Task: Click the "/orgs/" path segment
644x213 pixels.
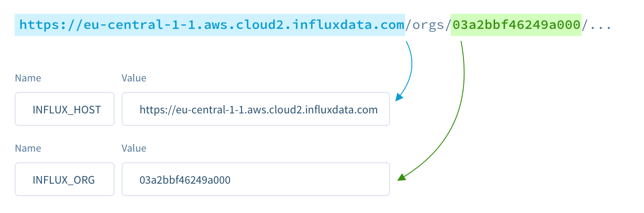Action: pyautogui.click(x=428, y=25)
